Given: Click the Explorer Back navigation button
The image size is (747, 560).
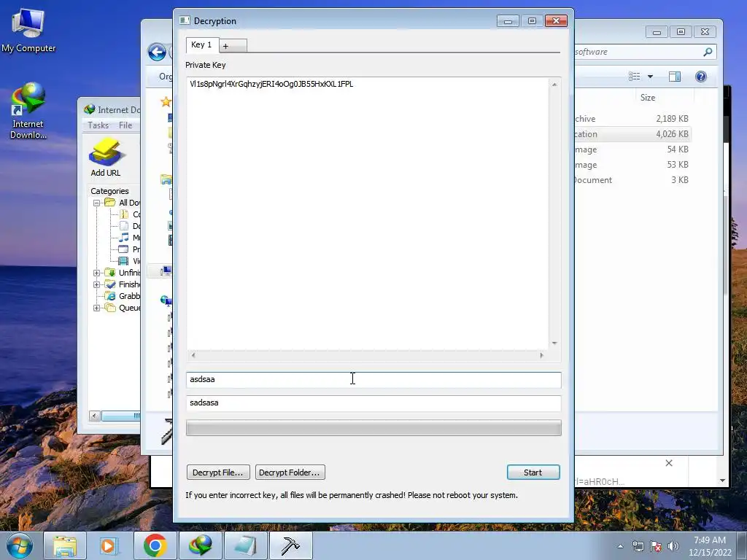Looking at the screenshot, I should (x=157, y=52).
